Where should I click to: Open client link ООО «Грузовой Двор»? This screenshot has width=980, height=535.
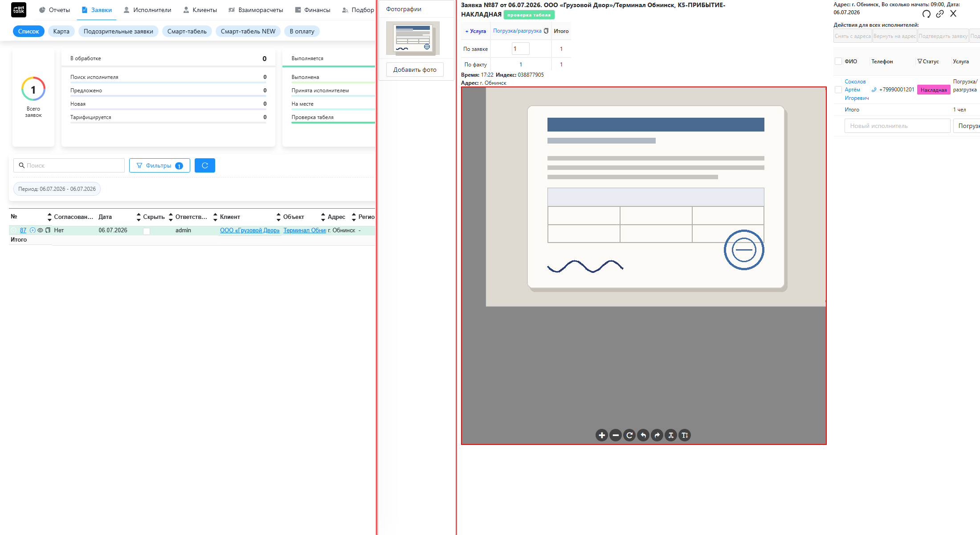tap(250, 230)
